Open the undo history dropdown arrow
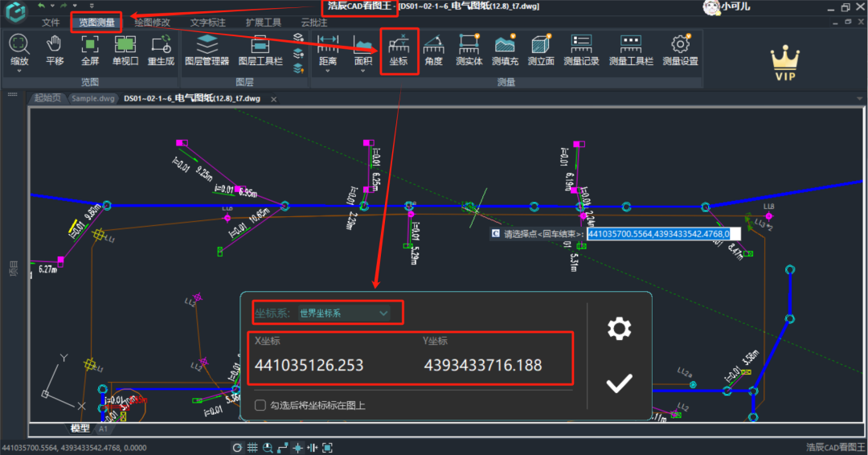 (x=52, y=6)
